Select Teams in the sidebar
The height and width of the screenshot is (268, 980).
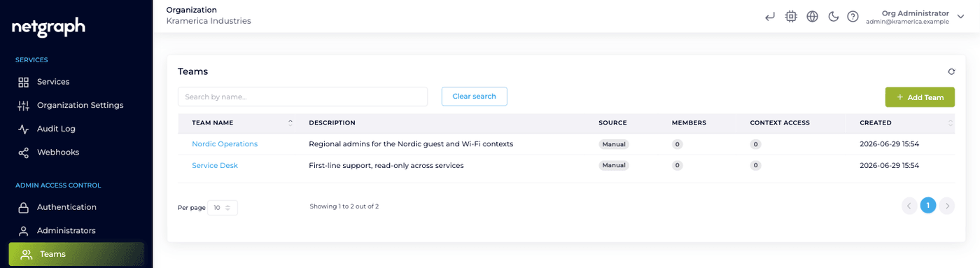pyautogui.click(x=76, y=254)
